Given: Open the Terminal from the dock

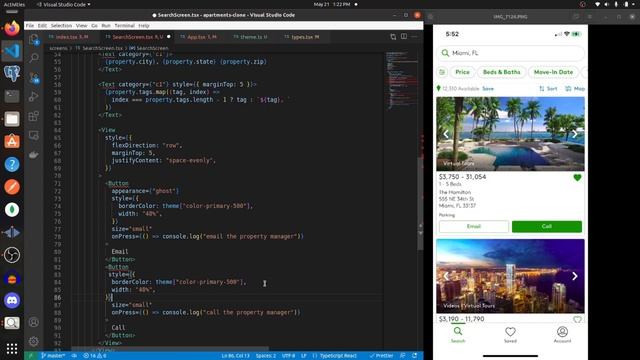Looking at the screenshot, I should (12, 96).
